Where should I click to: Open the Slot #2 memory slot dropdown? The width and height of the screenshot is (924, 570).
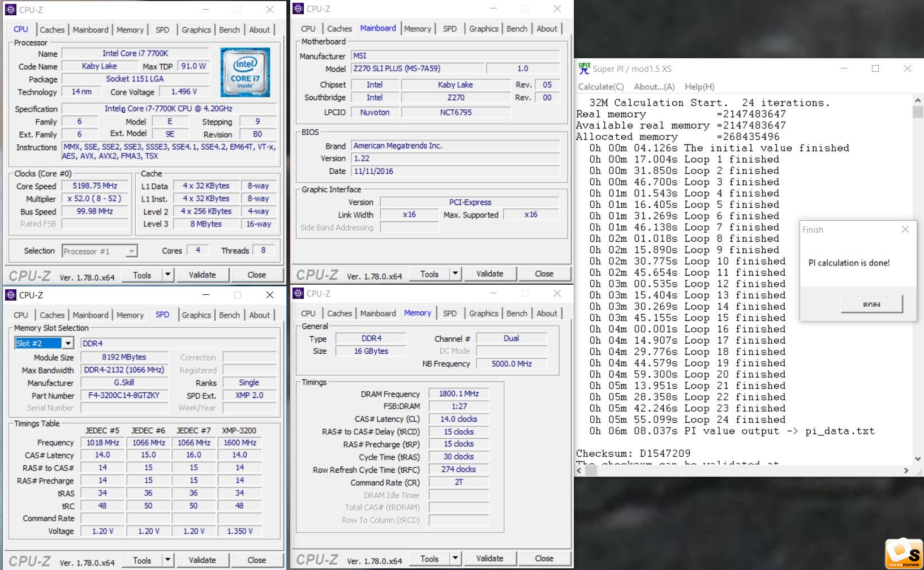click(x=68, y=343)
